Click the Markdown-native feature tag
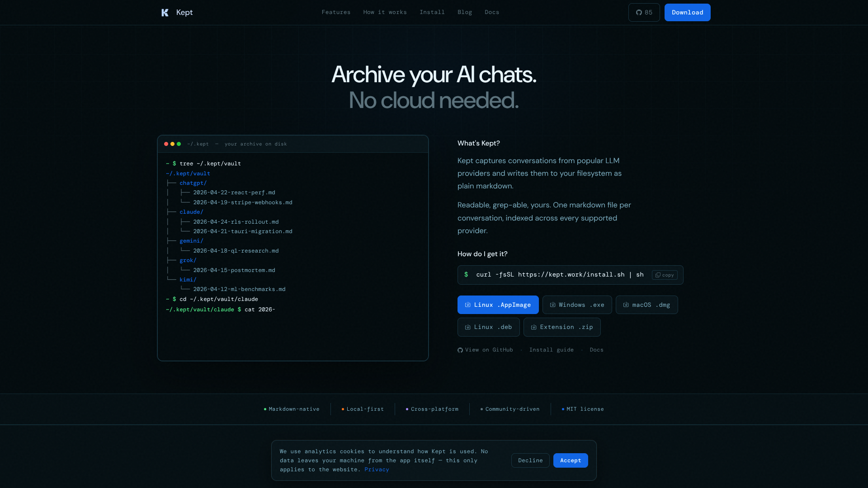This screenshot has width=868, height=488. (x=292, y=409)
